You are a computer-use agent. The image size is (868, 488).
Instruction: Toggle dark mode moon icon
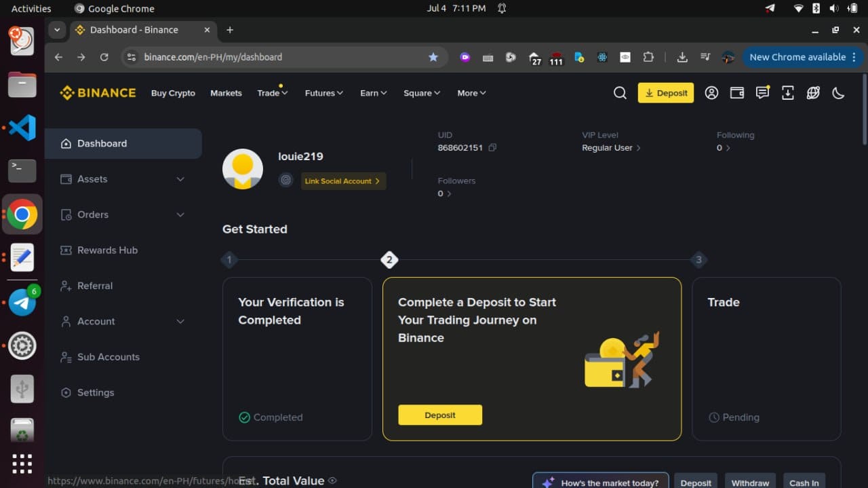pyautogui.click(x=838, y=93)
